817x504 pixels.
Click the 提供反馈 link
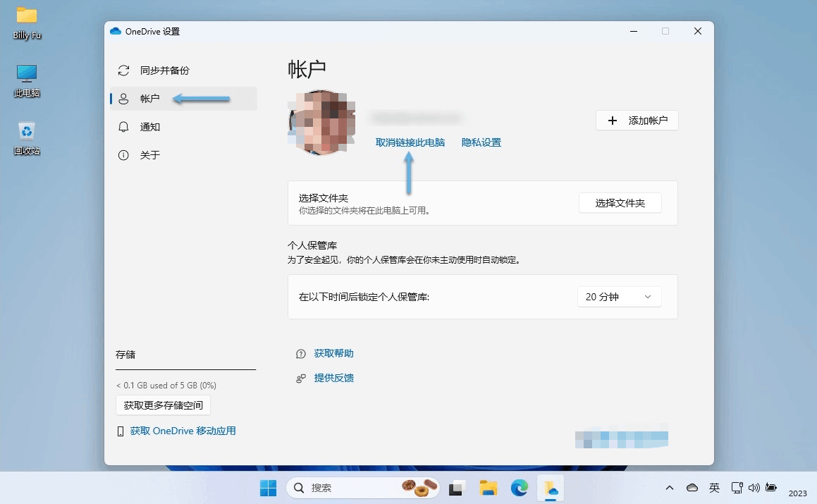click(334, 378)
